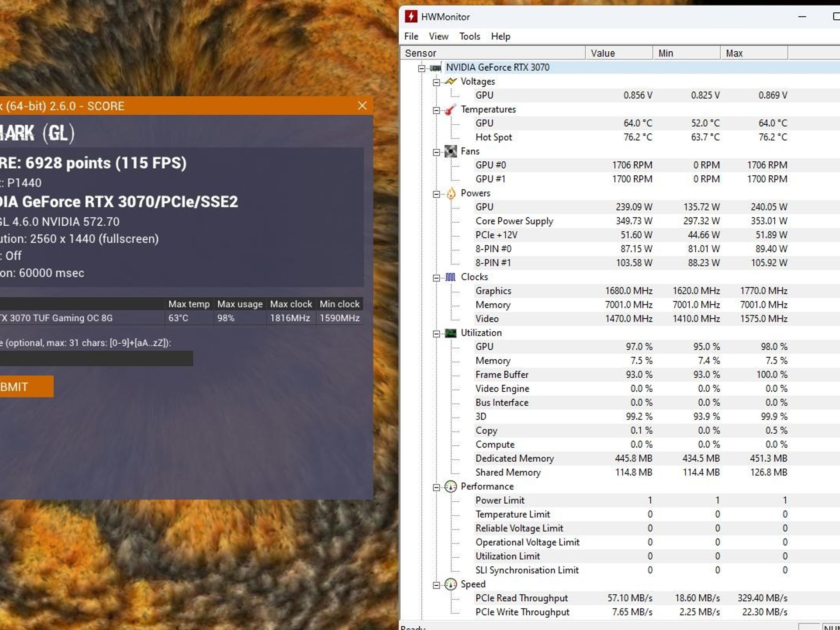Open the View menu
The height and width of the screenshot is (630, 840).
[438, 36]
